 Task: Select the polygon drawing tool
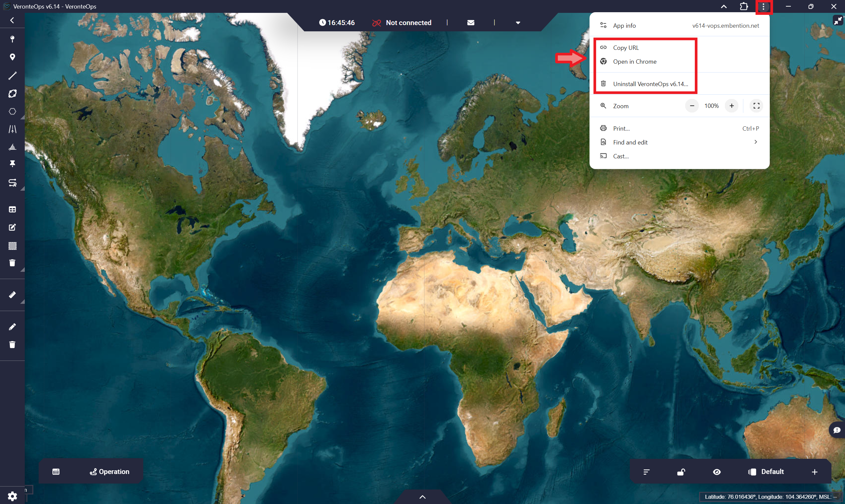click(13, 94)
